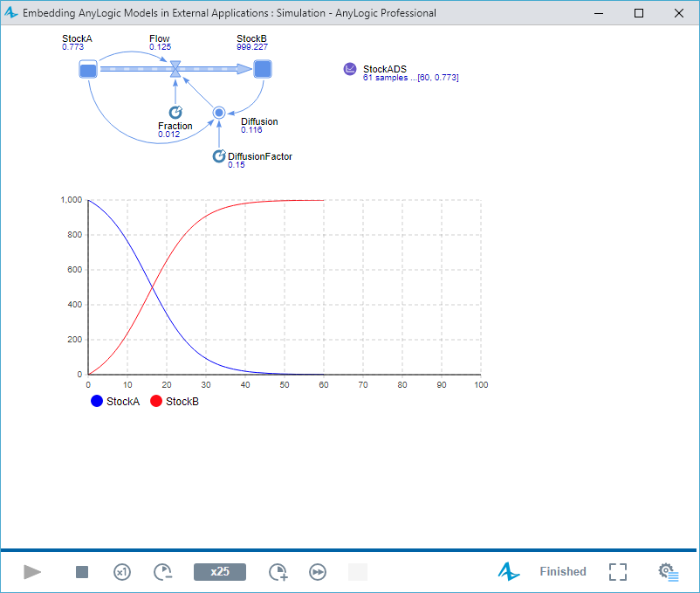The height and width of the screenshot is (593, 700).
Task: Stop the simulation with the square button
Action: click(x=82, y=572)
